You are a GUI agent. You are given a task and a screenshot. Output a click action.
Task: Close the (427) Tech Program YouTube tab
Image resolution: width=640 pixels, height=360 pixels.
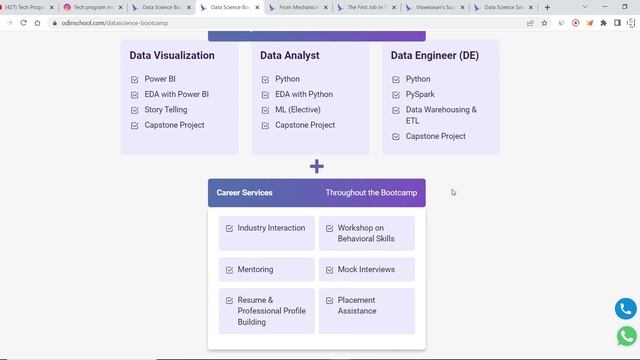tap(52, 7)
